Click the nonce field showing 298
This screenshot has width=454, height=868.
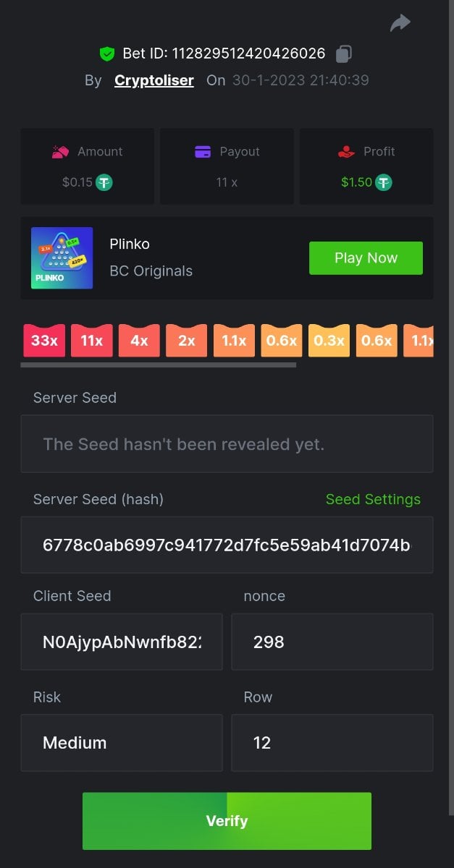[332, 642]
